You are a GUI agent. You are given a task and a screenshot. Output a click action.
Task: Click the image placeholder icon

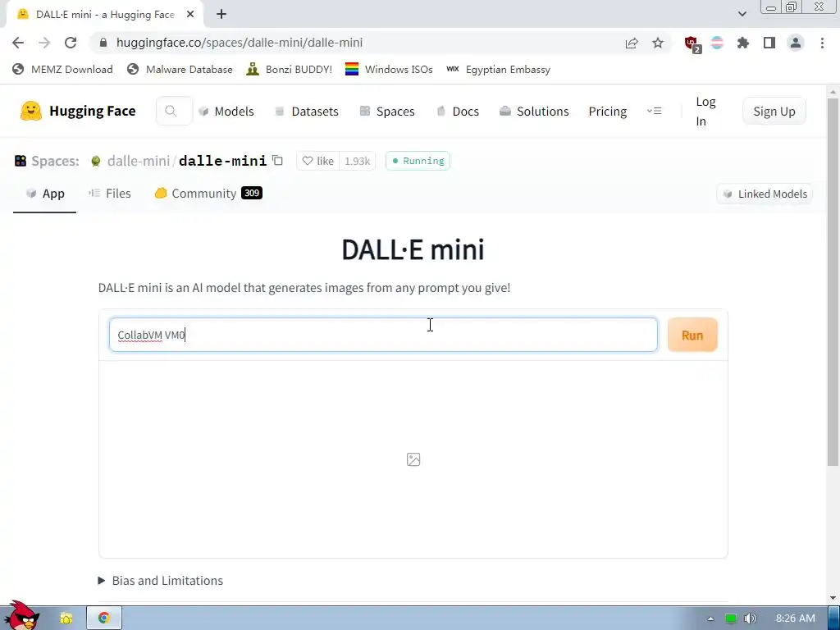tap(413, 459)
